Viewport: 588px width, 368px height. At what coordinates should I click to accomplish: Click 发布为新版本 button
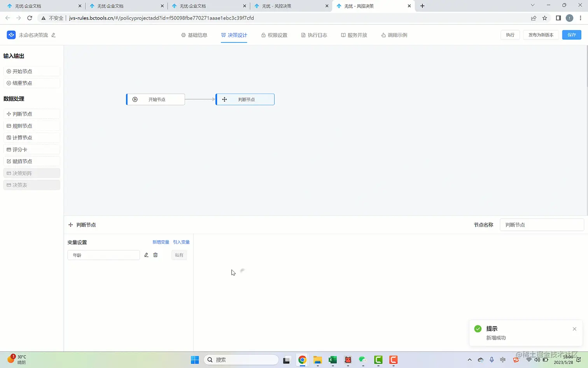point(541,35)
